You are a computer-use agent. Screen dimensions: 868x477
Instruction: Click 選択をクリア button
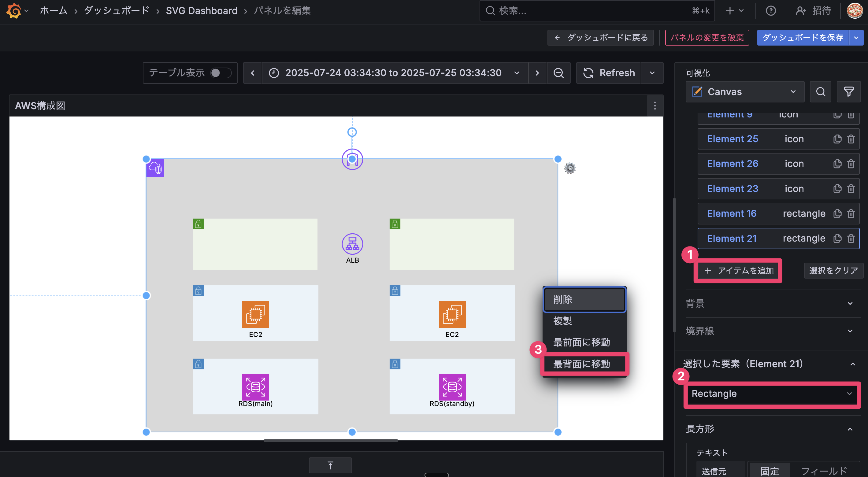(834, 271)
